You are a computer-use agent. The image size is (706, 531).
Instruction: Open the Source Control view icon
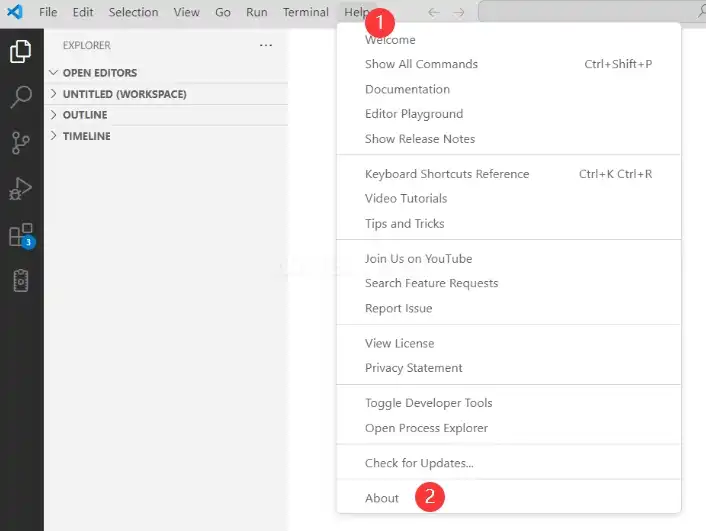21,143
